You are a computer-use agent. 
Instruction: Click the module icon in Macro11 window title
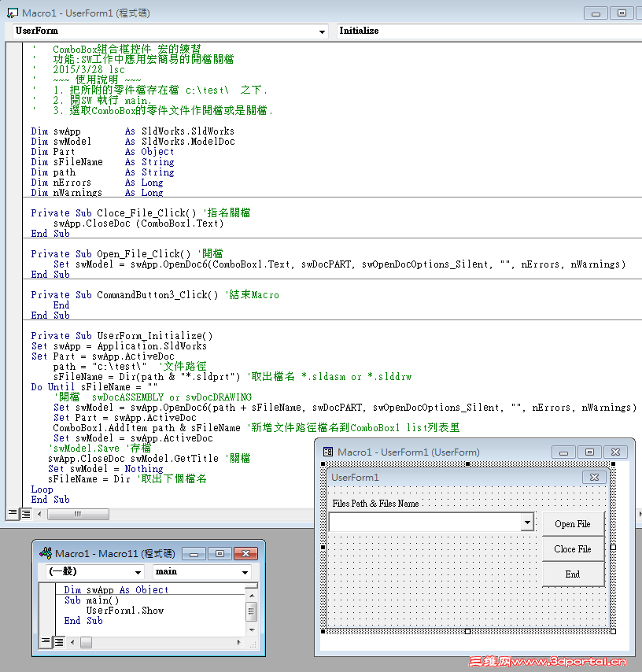pos(46,553)
